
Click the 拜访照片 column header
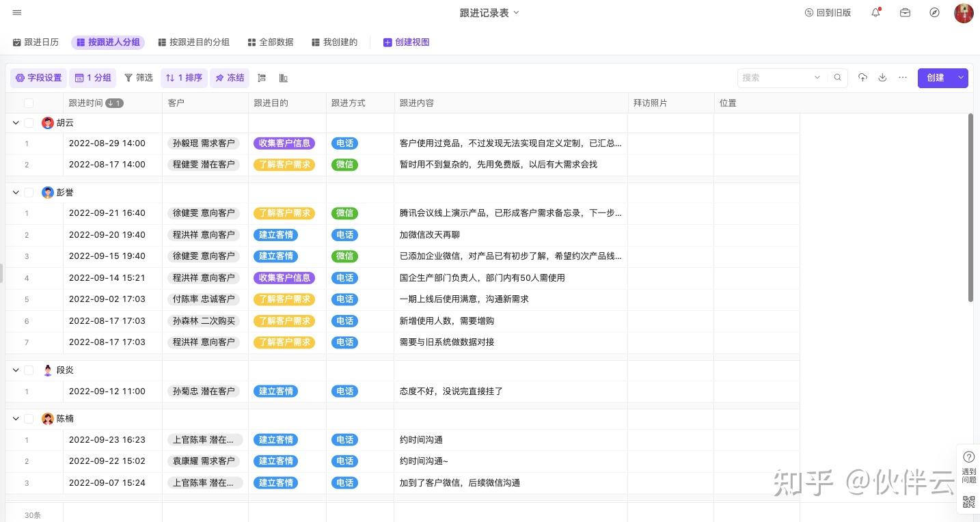coord(670,103)
